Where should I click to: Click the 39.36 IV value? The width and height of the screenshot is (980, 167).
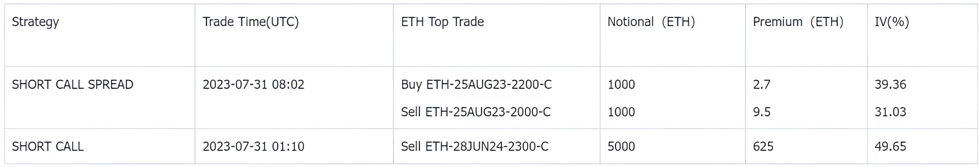click(890, 84)
